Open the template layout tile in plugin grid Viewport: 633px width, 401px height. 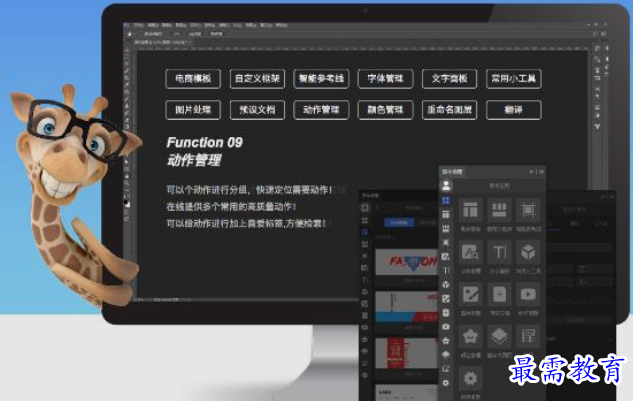tap(470, 210)
